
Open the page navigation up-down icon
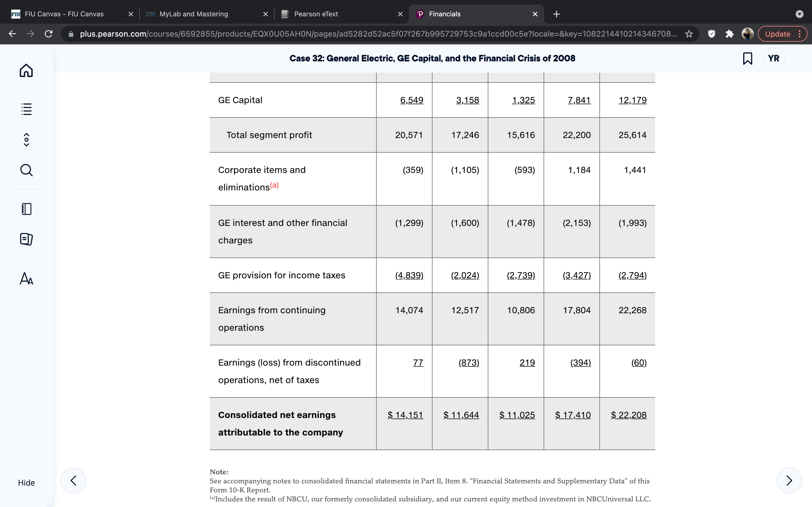click(x=26, y=139)
